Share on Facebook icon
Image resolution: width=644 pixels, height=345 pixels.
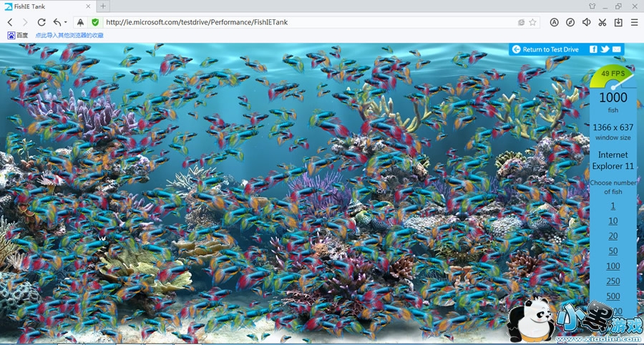(593, 49)
